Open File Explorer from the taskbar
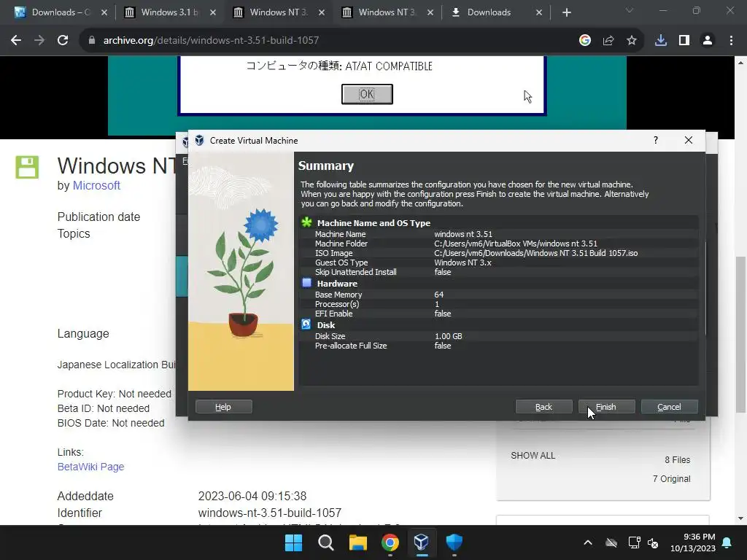Viewport: 747px width, 560px height. coord(357,542)
